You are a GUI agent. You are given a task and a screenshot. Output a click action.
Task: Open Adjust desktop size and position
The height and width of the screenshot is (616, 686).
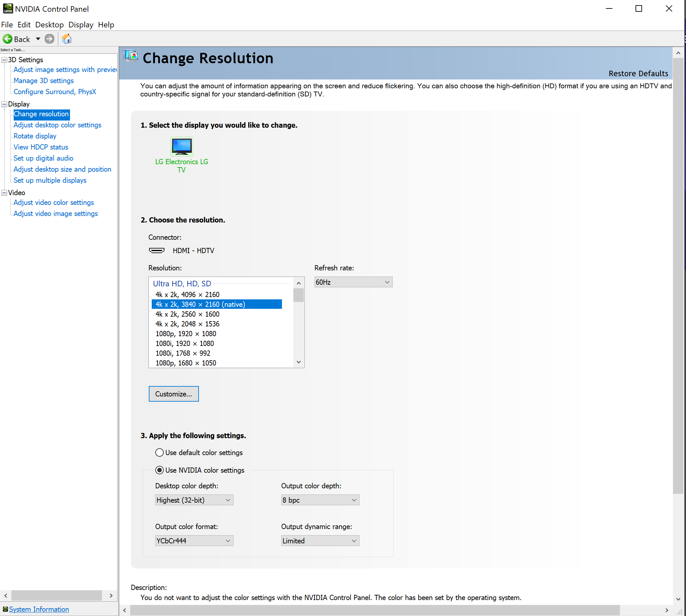coord(62,169)
